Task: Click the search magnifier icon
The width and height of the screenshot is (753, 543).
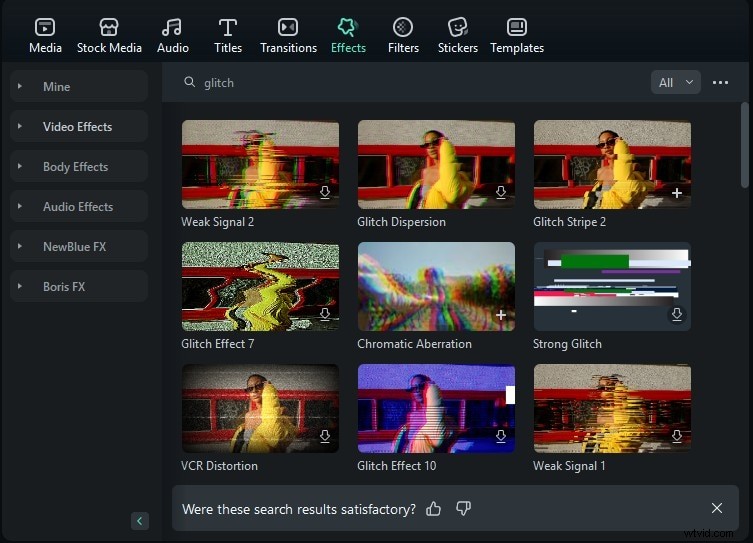Action: [x=190, y=82]
